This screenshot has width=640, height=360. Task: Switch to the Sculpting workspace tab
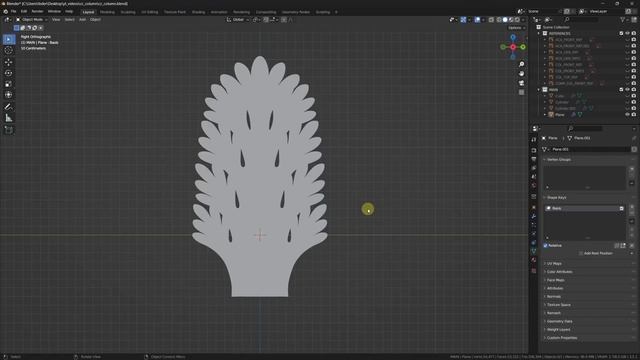pos(128,12)
